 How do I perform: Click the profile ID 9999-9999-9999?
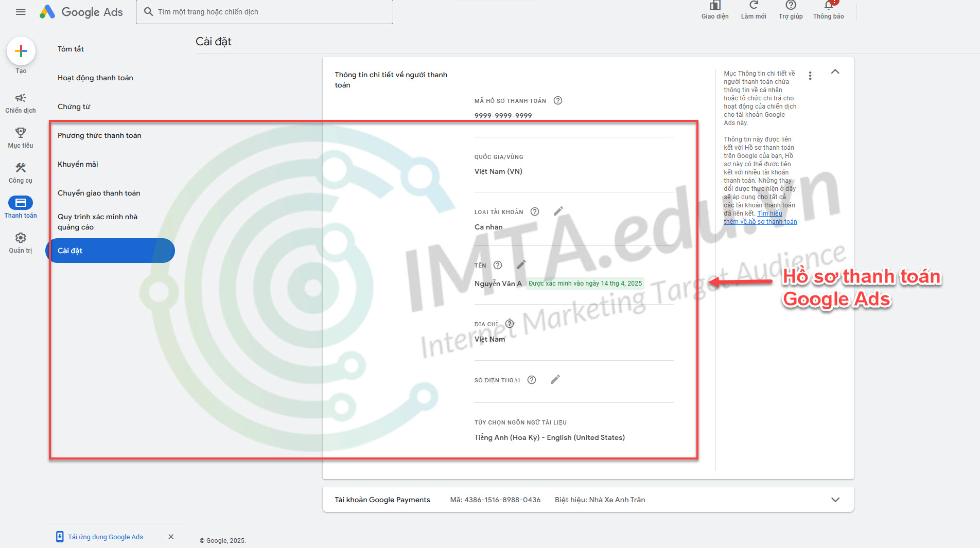tap(503, 115)
